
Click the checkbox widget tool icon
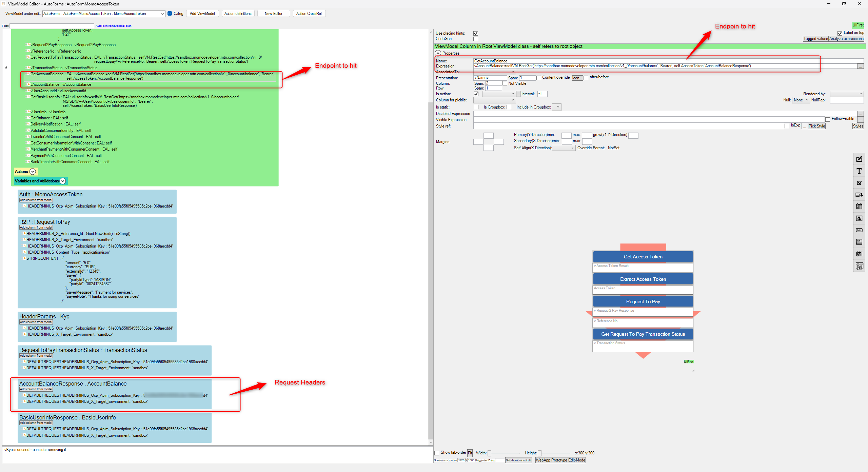[x=859, y=183]
